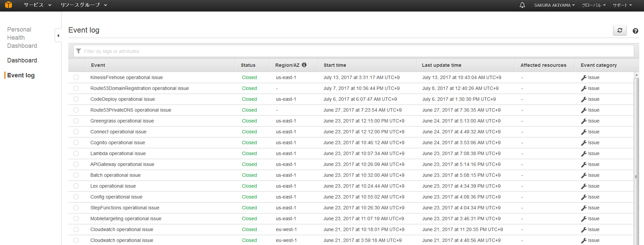This screenshot has width=644, height=245.
Task: Click the wrench icon in CodeDeploy row
Action: tap(584, 99)
